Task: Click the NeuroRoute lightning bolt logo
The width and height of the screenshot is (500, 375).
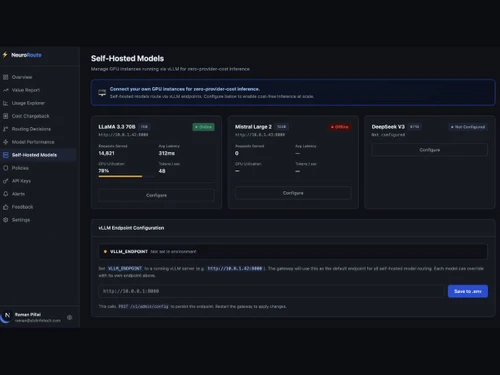Action: [x=5, y=55]
